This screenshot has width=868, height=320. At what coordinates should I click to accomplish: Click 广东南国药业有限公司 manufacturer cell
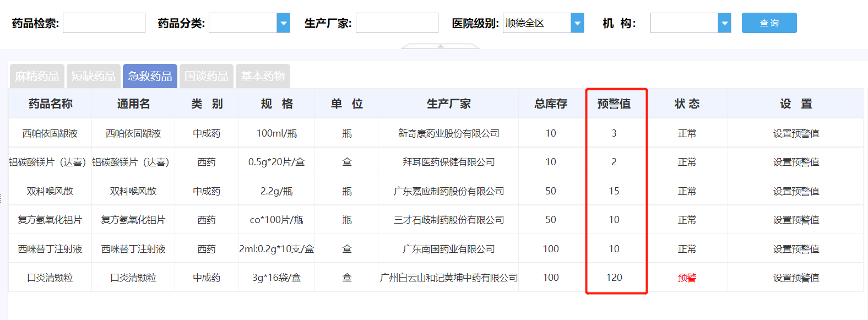tap(448, 249)
